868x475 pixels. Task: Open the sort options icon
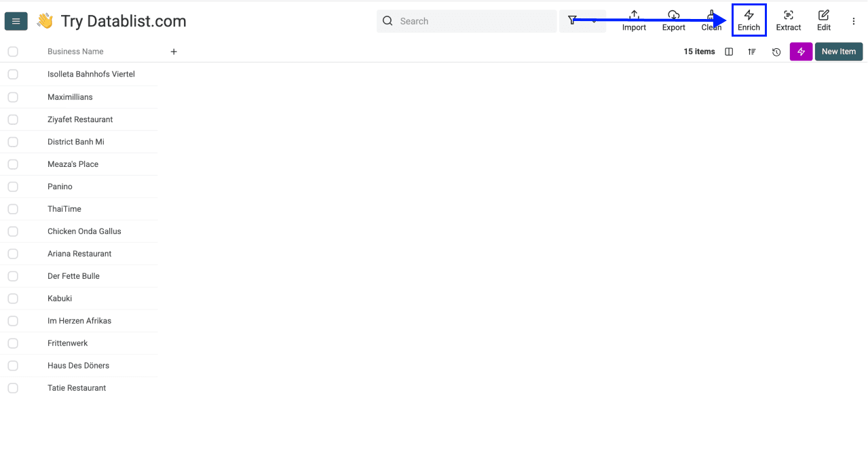(x=751, y=52)
